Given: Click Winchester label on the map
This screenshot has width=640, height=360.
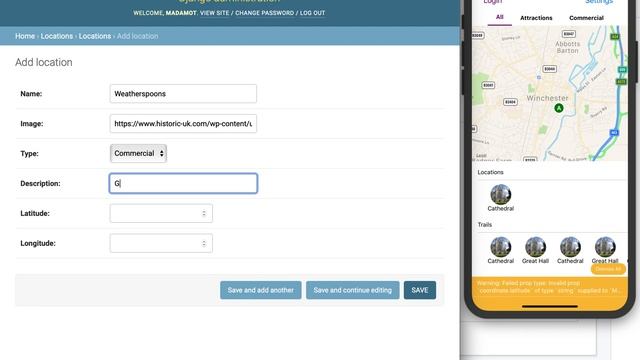Looking at the screenshot, I should 547,98.
